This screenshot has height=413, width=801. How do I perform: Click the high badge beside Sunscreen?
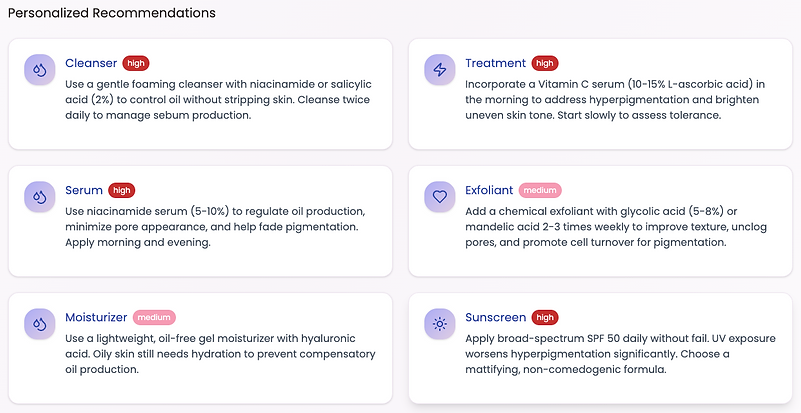(545, 317)
